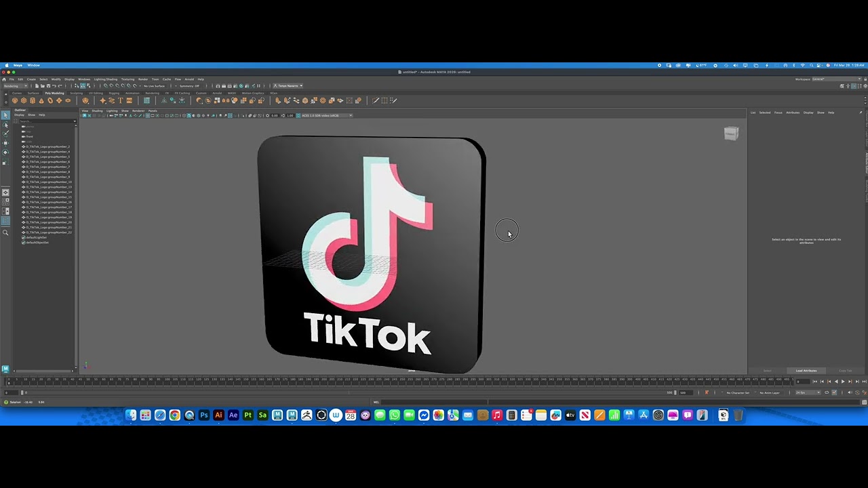Click the Multi-Cut tool shelf icon

[376, 100]
